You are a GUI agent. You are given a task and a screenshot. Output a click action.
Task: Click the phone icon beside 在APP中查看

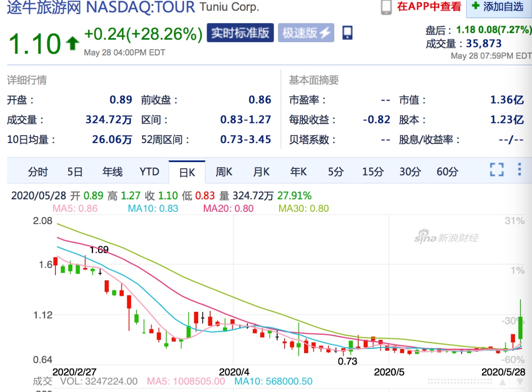387,7
